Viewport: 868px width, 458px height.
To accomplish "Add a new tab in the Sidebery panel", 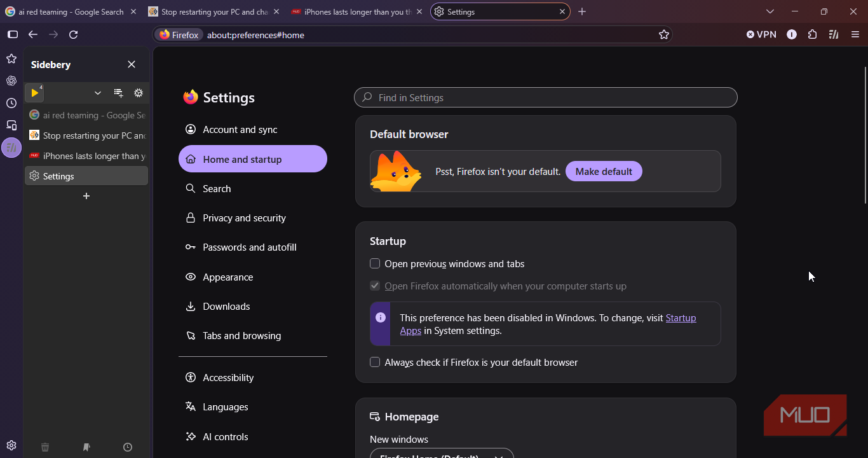I will pyautogui.click(x=86, y=196).
